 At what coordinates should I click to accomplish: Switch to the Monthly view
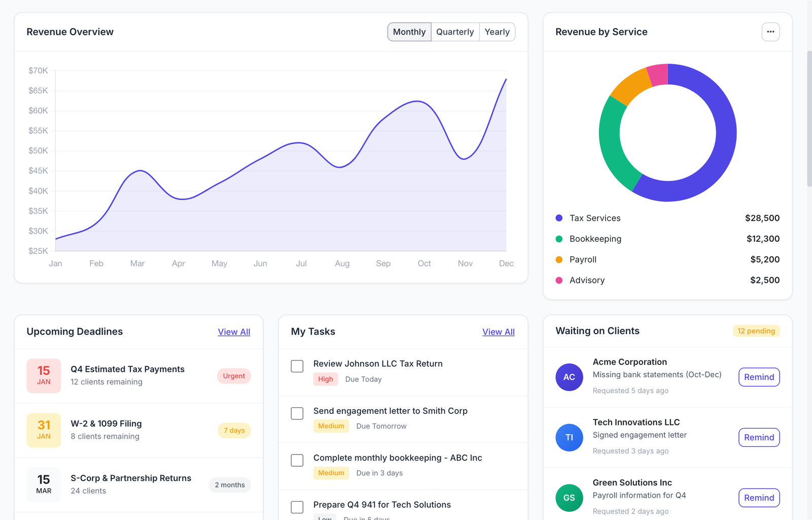click(409, 31)
